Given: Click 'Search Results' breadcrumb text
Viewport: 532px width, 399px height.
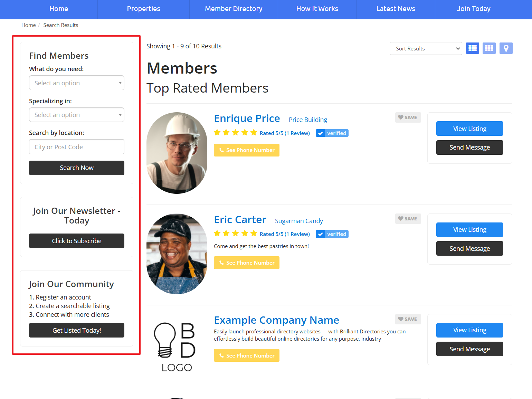Looking at the screenshot, I should point(61,25).
